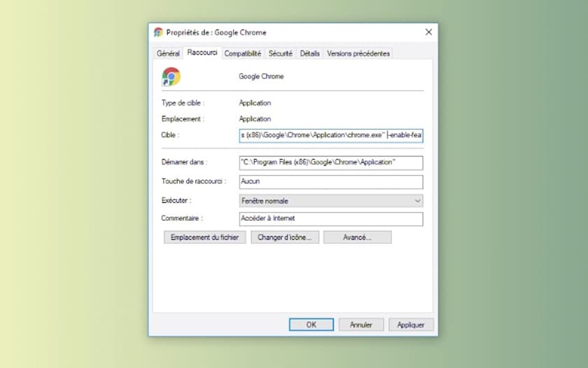Switch to the Général tab

168,53
